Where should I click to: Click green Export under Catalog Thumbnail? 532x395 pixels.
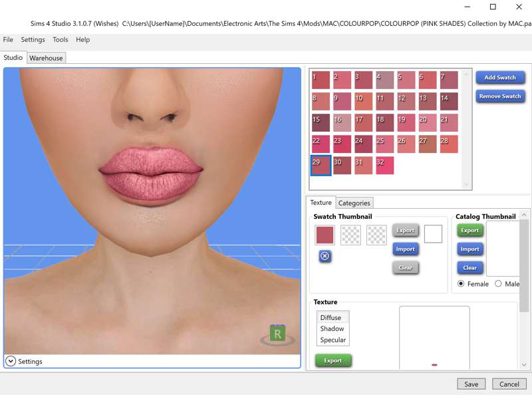470,230
